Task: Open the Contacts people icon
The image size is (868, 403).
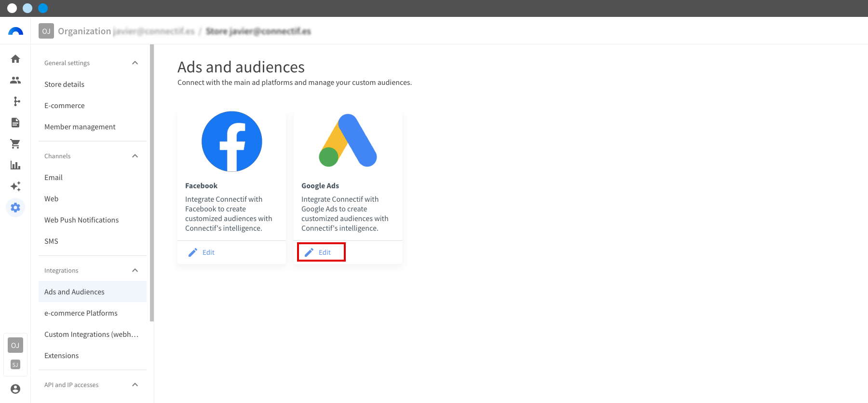Action: pos(15,80)
